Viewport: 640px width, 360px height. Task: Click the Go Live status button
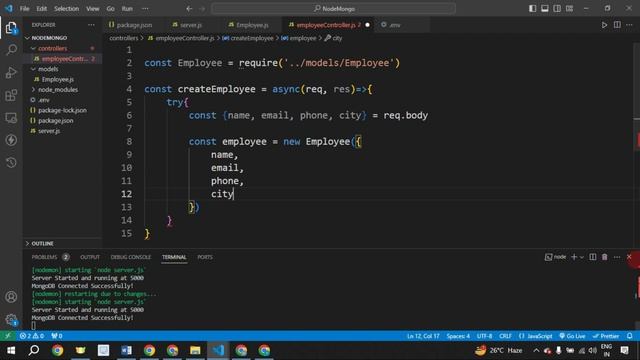click(572, 336)
